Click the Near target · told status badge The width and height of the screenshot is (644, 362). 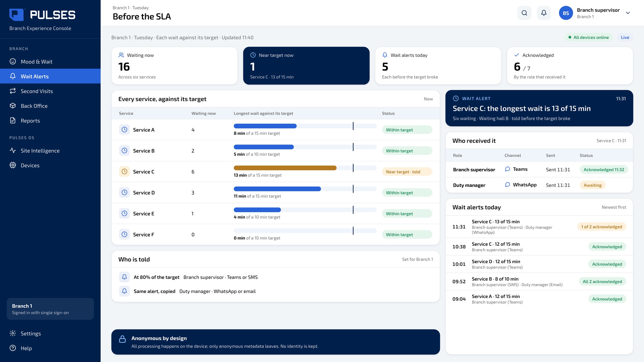pyautogui.click(x=407, y=172)
